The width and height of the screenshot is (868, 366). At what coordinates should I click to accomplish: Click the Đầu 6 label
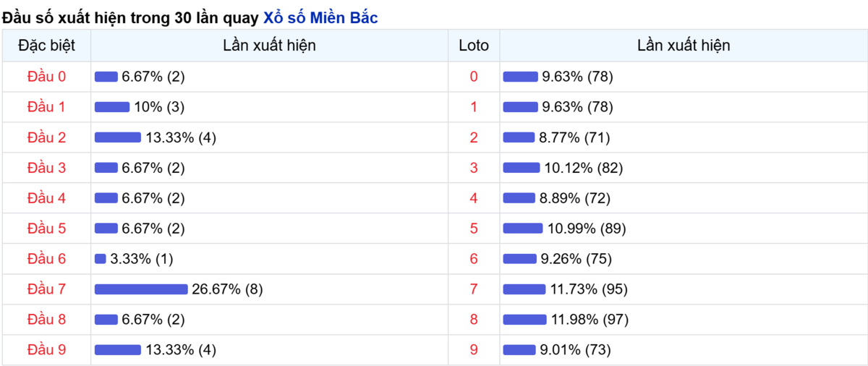click(x=46, y=259)
